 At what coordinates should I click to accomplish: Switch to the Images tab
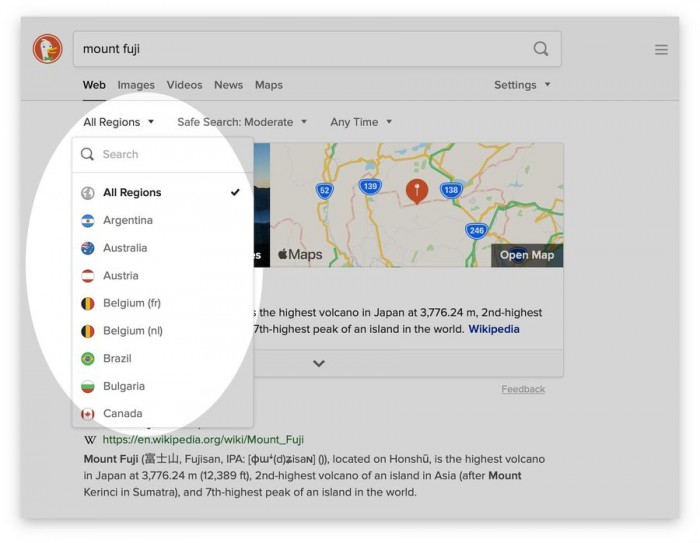click(136, 85)
